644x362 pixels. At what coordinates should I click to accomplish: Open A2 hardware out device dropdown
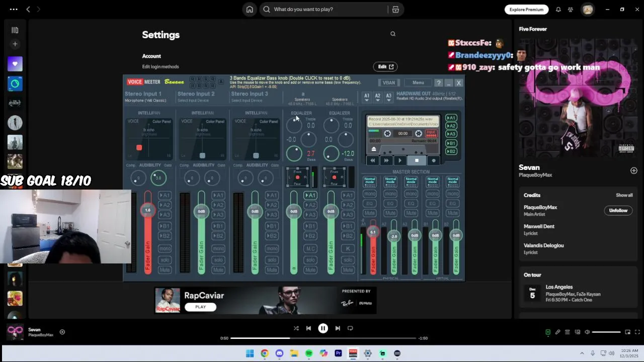tap(377, 97)
